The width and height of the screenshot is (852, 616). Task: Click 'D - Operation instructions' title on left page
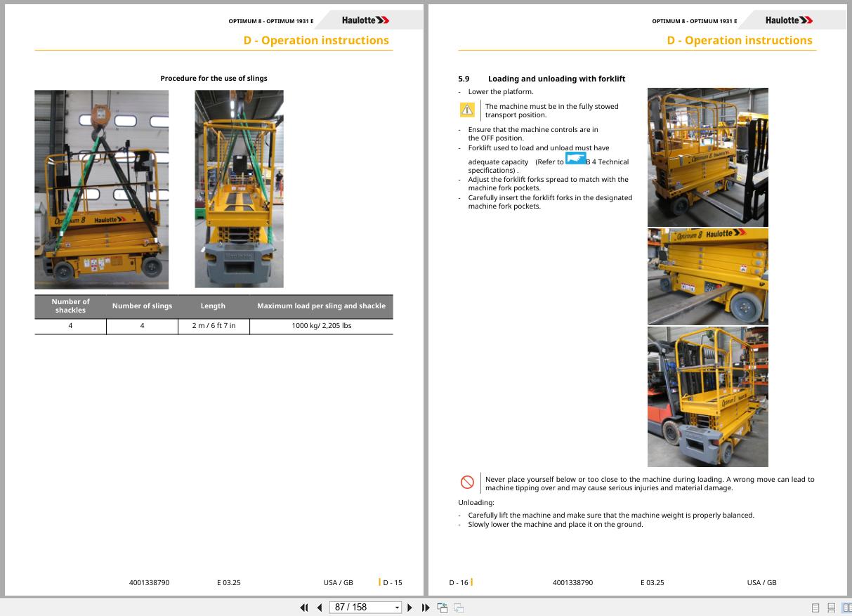(316, 40)
